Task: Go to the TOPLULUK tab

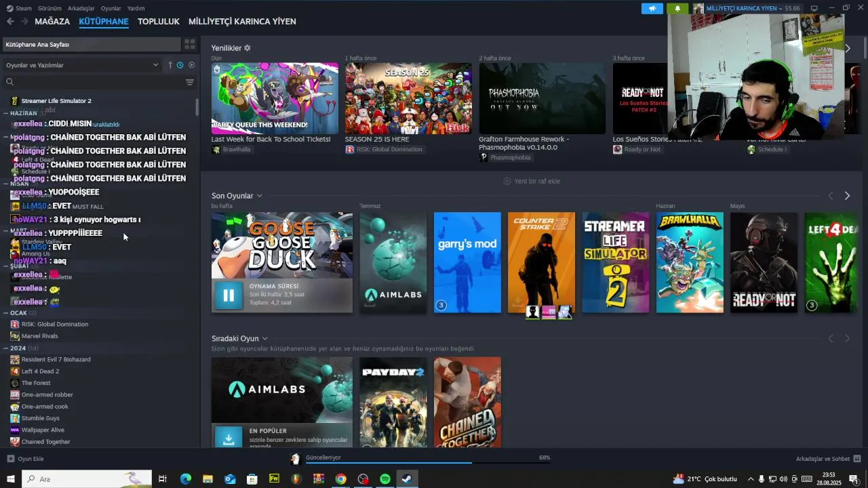Action: tap(159, 22)
